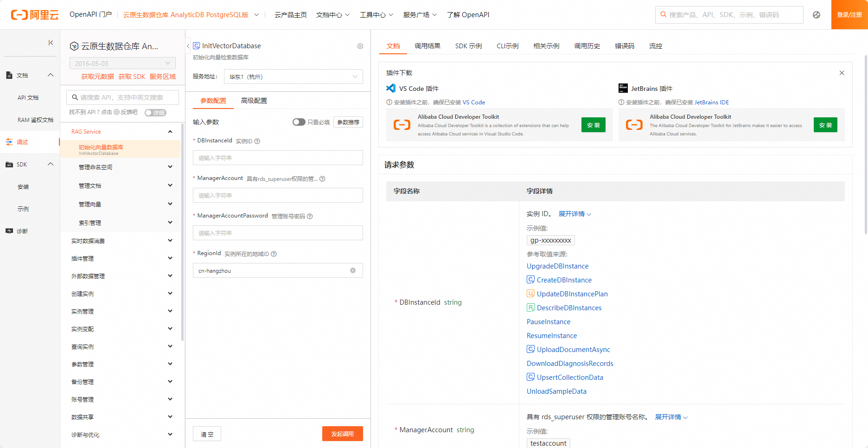Click the DBInstanceId input field
Viewport: 868px width, 448px height.
coord(278,158)
